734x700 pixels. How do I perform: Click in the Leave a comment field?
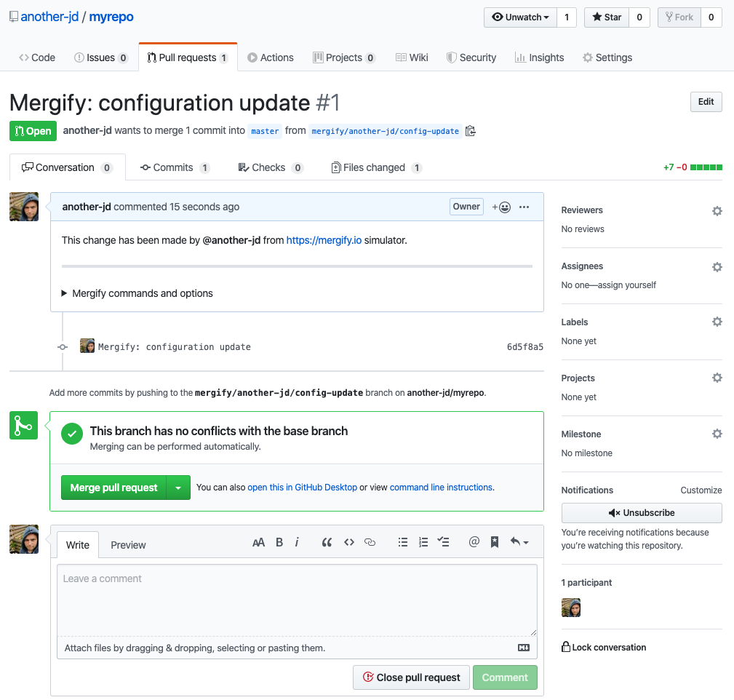[297, 600]
